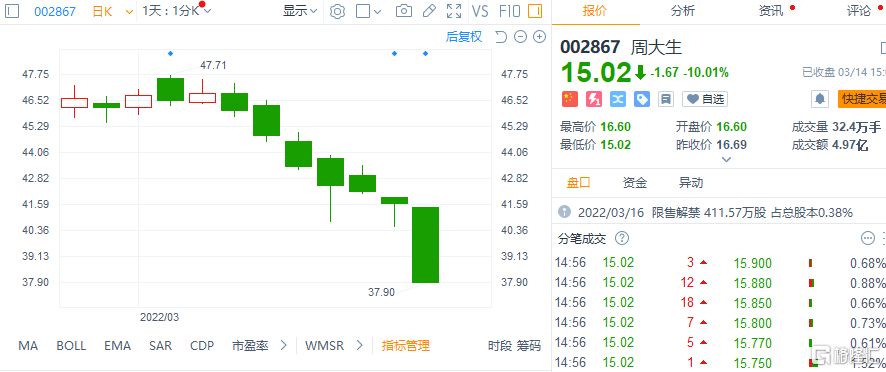The image size is (886, 372).
Task: Select the pencil drawing tool
Action: coord(429,11)
